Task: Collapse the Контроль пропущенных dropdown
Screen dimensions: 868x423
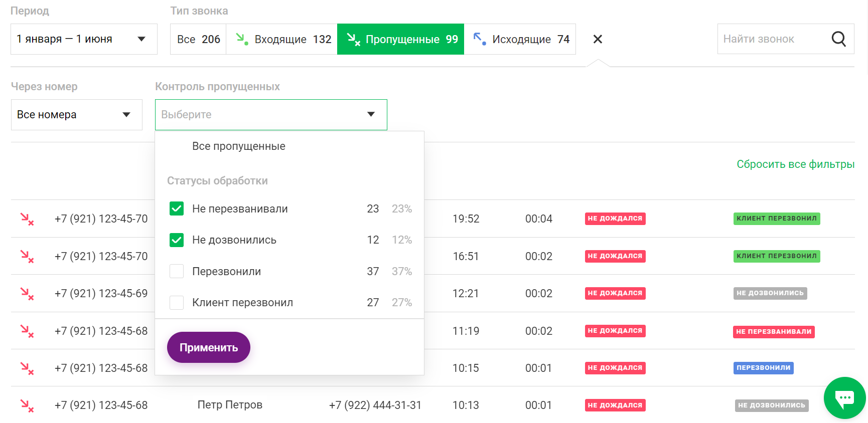Action: [x=271, y=115]
